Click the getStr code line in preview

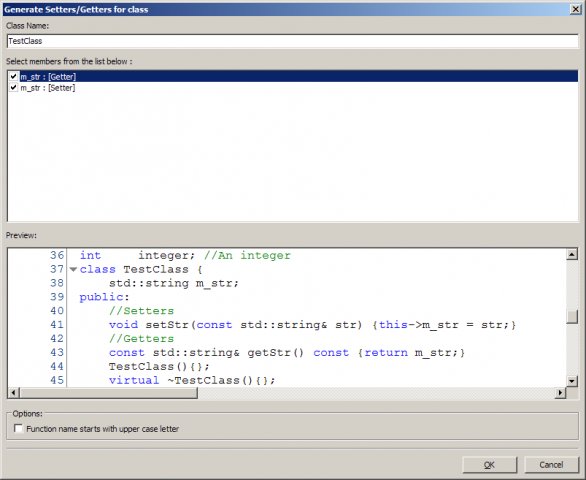point(287,352)
